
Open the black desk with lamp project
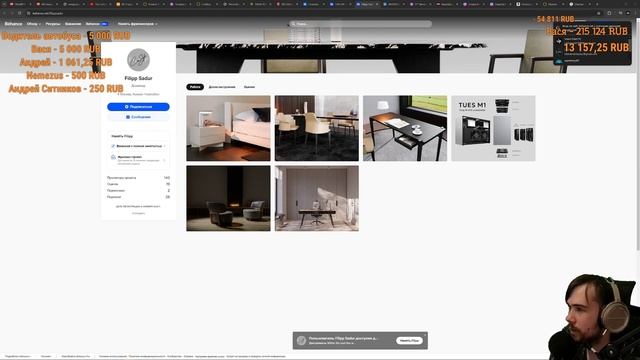pos(405,128)
